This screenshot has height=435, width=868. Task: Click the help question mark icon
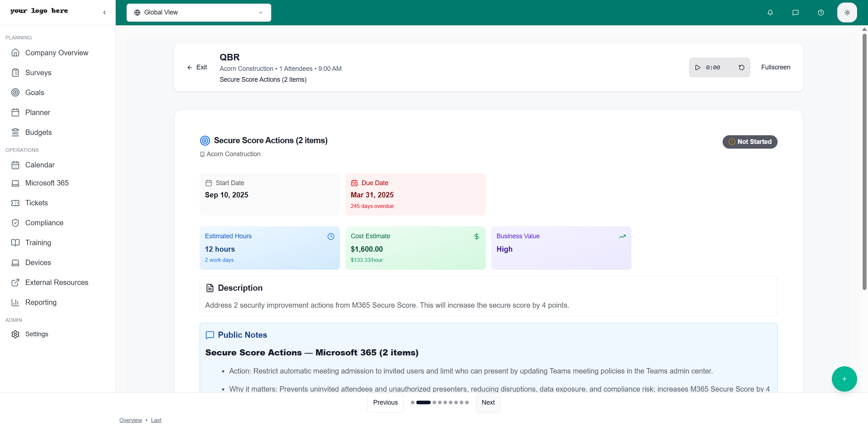[x=821, y=13]
